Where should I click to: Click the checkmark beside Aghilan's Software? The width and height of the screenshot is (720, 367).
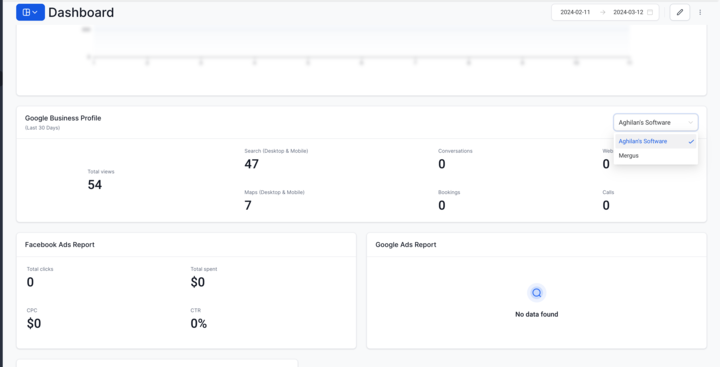(x=691, y=141)
